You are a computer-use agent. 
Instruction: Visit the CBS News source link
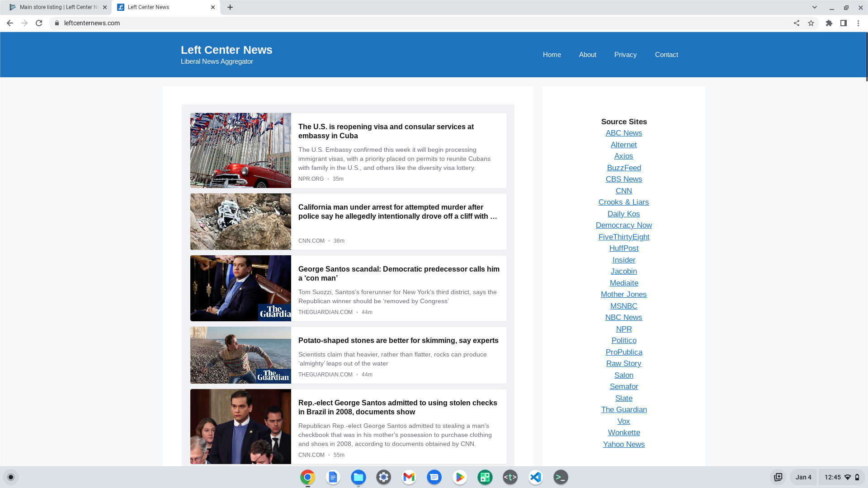[623, 179]
